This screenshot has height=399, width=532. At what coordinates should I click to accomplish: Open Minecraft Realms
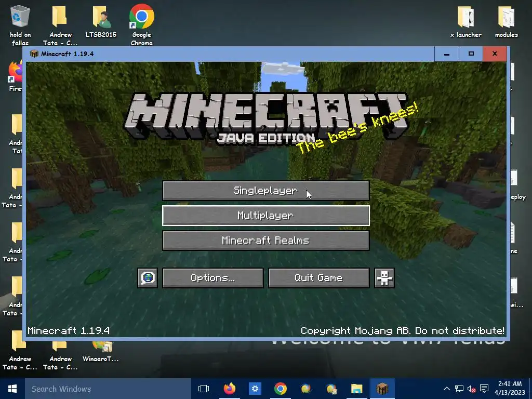click(x=265, y=241)
